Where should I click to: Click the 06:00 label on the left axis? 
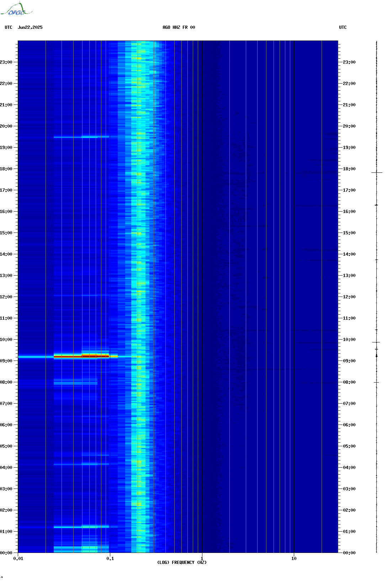(x=6, y=425)
